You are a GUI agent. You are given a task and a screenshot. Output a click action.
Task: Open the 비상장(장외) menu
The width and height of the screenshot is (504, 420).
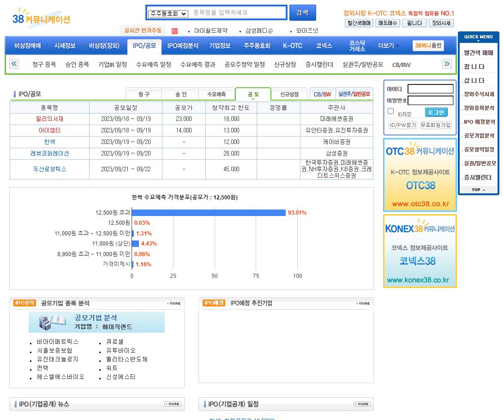click(x=104, y=46)
